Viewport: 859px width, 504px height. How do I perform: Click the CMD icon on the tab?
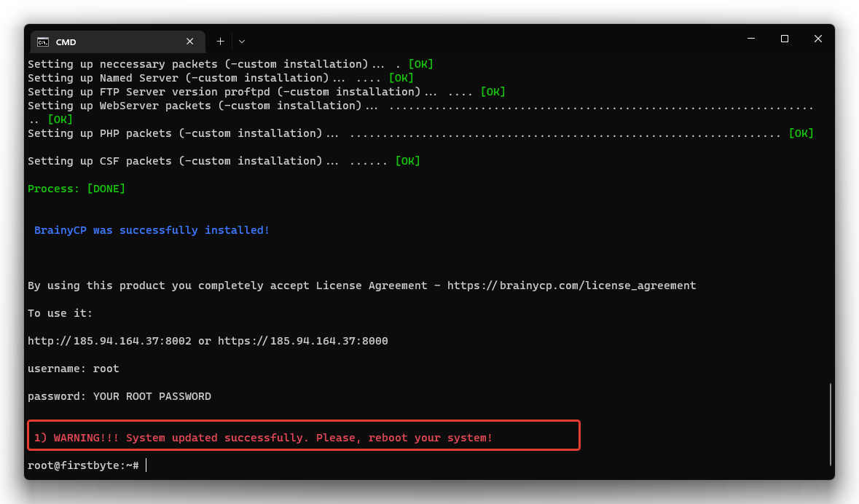[x=44, y=42]
